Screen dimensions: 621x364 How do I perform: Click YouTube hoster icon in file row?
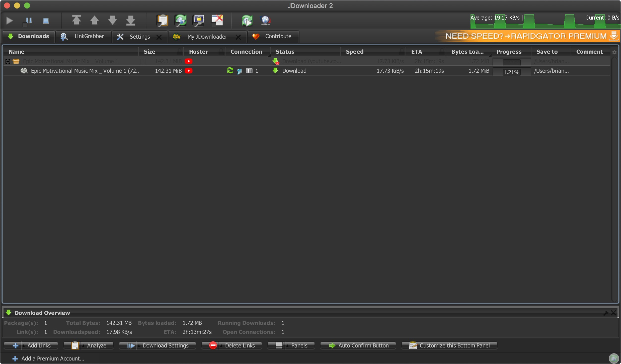coord(189,71)
